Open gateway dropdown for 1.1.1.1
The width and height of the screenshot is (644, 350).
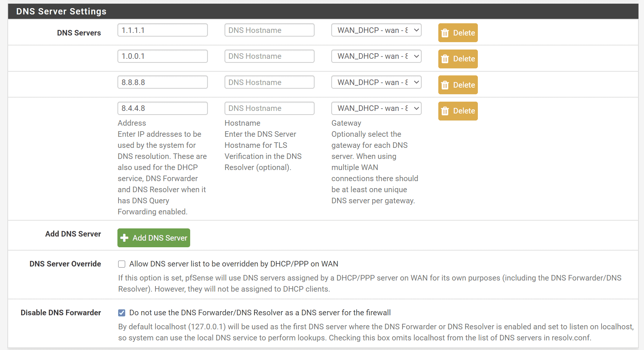pyautogui.click(x=376, y=30)
